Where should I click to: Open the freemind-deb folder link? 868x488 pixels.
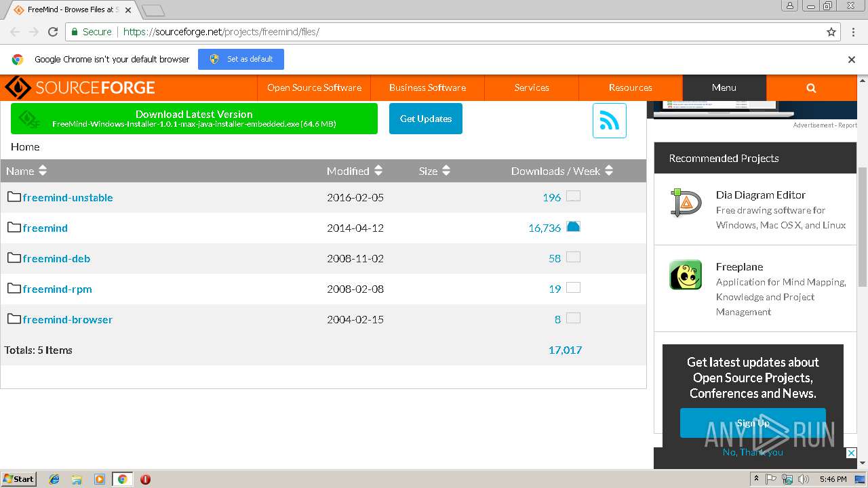[56, 258]
